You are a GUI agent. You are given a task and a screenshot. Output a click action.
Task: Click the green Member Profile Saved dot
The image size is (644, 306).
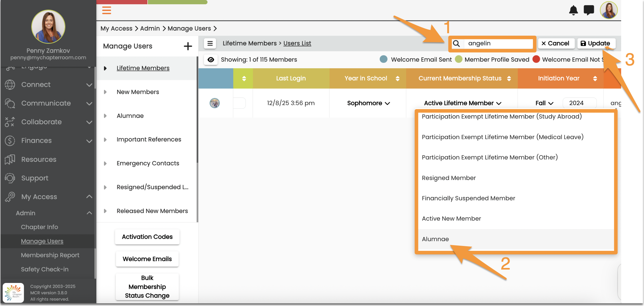pyautogui.click(x=459, y=59)
